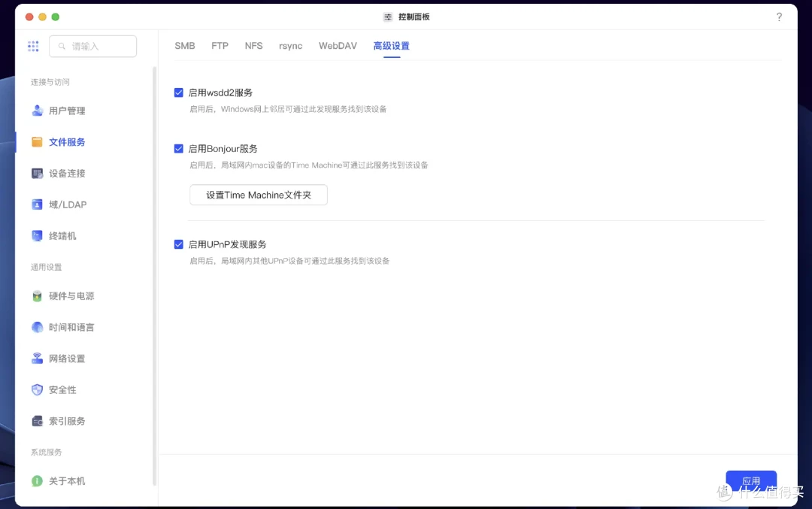The width and height of the screenshot is (812, 509).
Task: Uncheck 启用Bonjour服务 checkbox
Action: [x=179, y=149]
